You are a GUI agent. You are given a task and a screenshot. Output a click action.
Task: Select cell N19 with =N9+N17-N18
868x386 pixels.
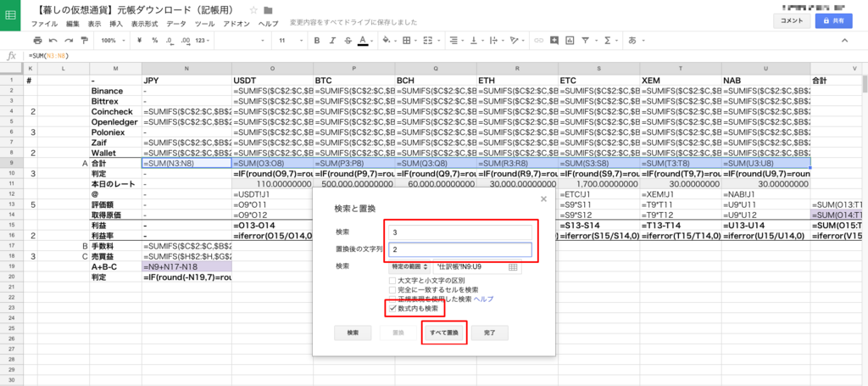(186, 267)
